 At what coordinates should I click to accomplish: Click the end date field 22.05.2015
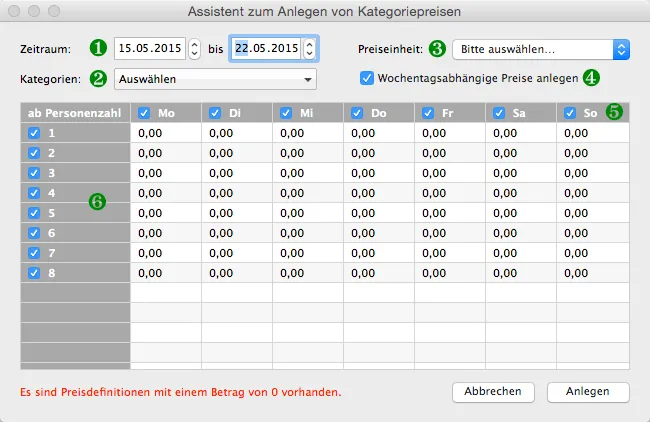pyautogui.click(x=265, y=49)
